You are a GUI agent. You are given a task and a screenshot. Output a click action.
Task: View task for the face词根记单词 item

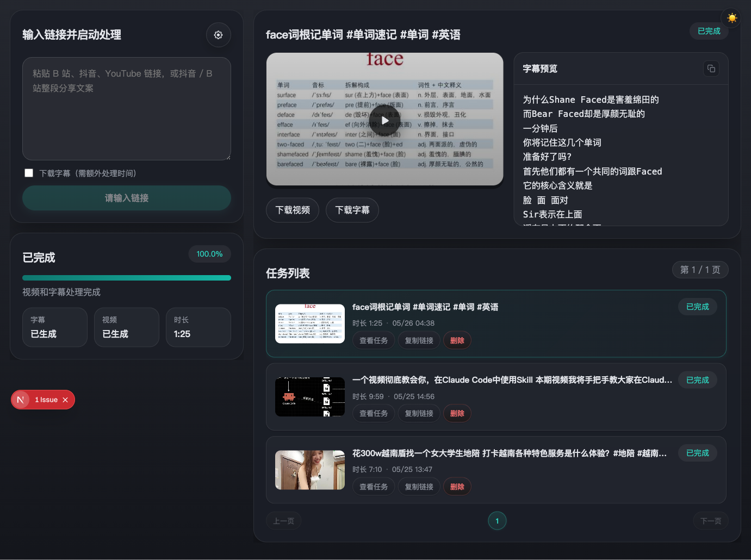374,340
